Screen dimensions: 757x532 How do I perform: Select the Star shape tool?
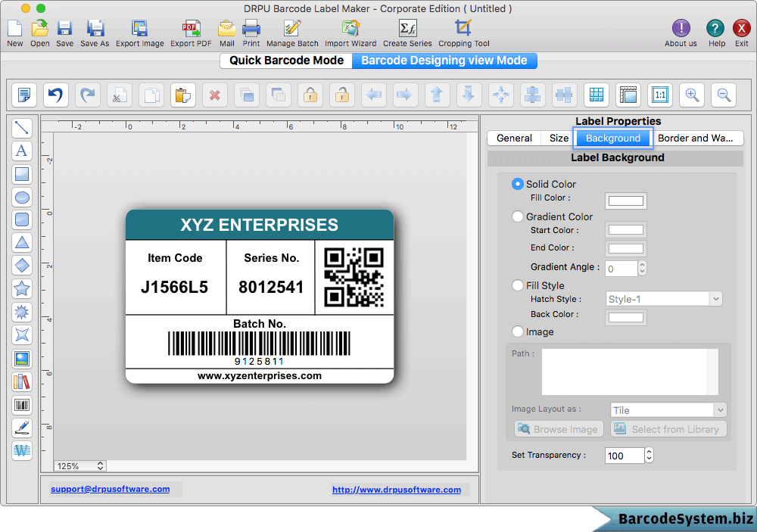tap(22, 288)
